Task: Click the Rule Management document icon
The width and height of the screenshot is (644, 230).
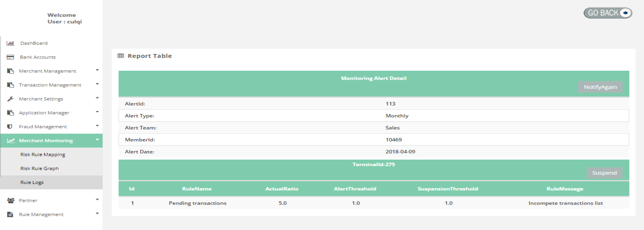Action: point(10,214)
